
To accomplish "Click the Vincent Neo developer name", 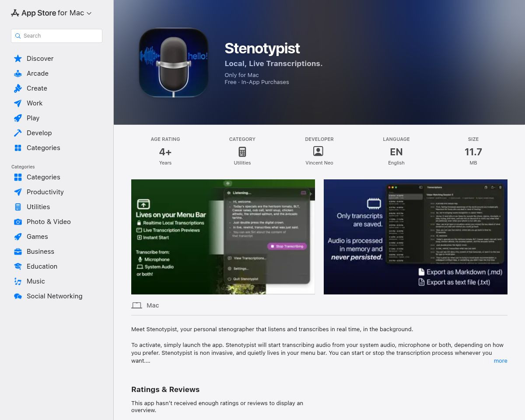I will coord(319,163).
